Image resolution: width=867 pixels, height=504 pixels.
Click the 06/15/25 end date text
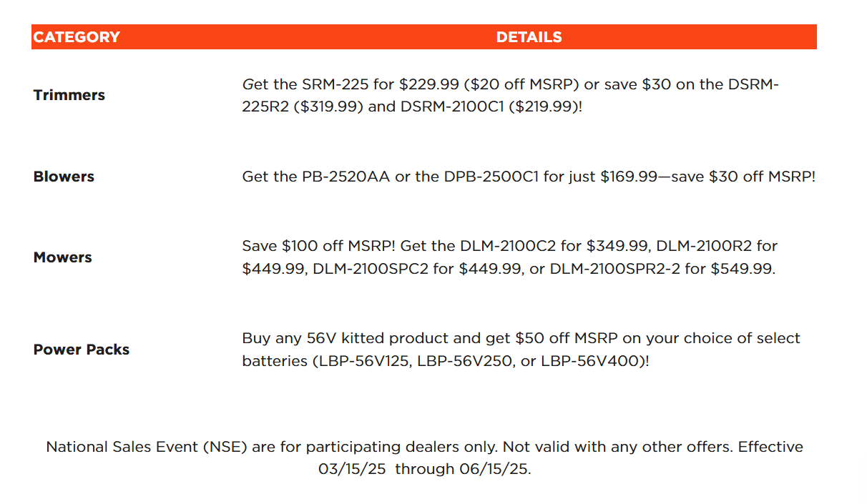(495, 470)
